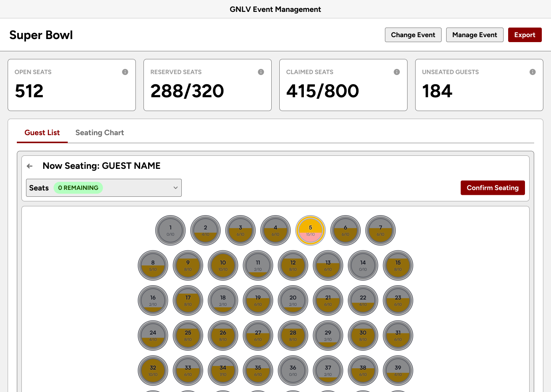Click the Export button
Image resolution: width=551 pixels, height=392 pixels.
(525, 35)
